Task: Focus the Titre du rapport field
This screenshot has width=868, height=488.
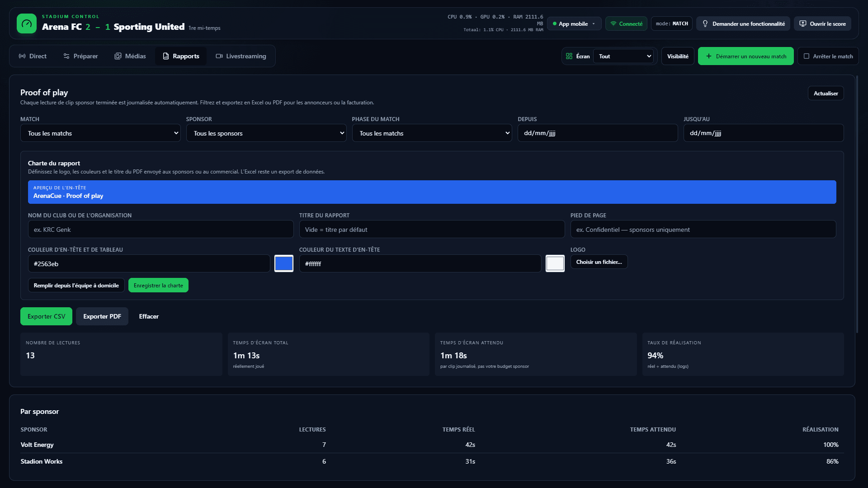Action: pos(432,229)
